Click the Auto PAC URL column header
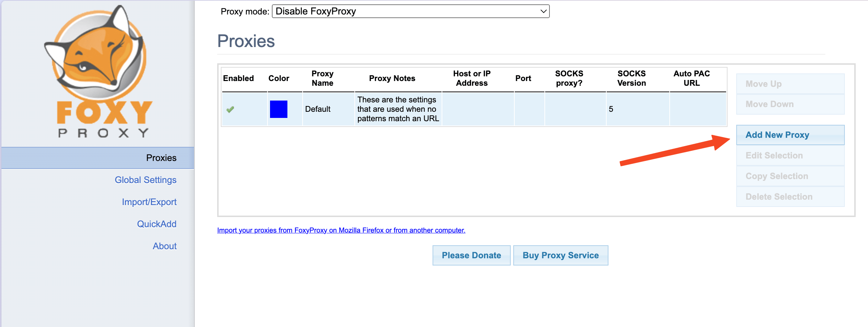 pyautogui.click(x=691, y=78)
